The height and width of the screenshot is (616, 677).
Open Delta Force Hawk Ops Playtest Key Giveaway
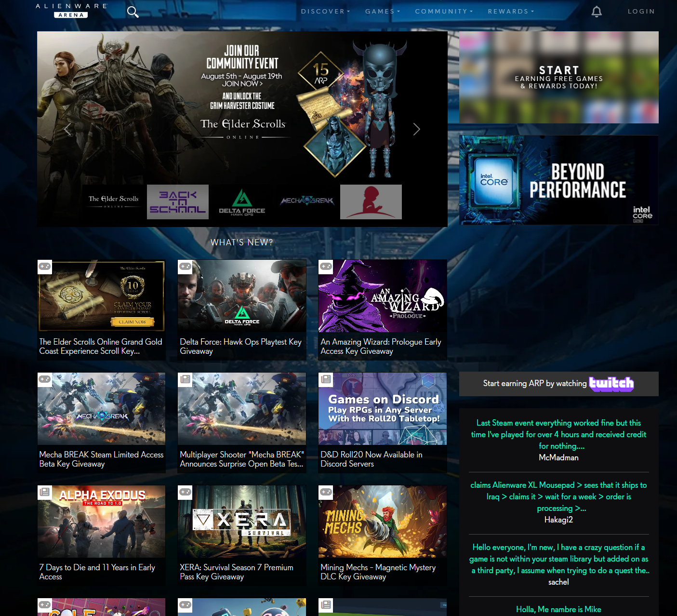pyautogui.click(x=240, y=347)
